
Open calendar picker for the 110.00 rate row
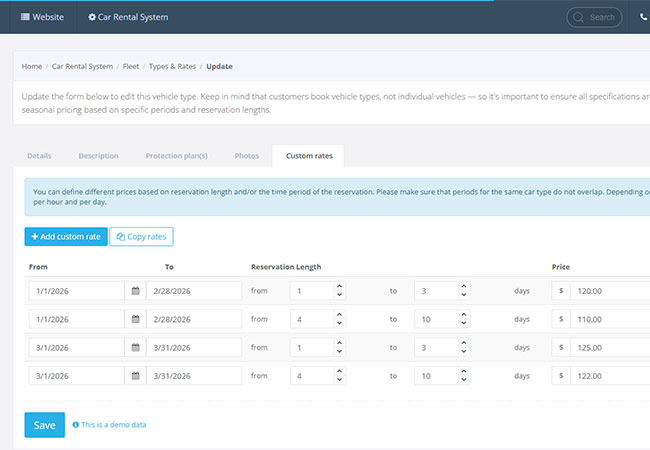[x=135, y=319]
